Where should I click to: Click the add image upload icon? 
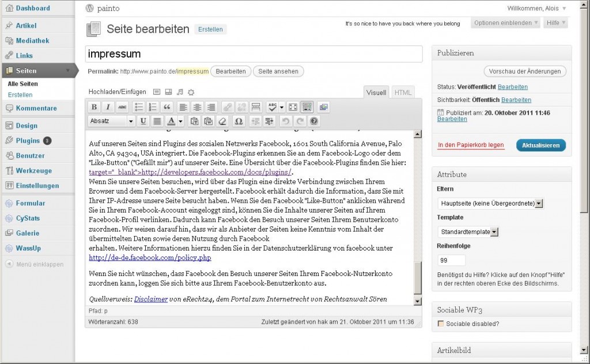point(157,92)
